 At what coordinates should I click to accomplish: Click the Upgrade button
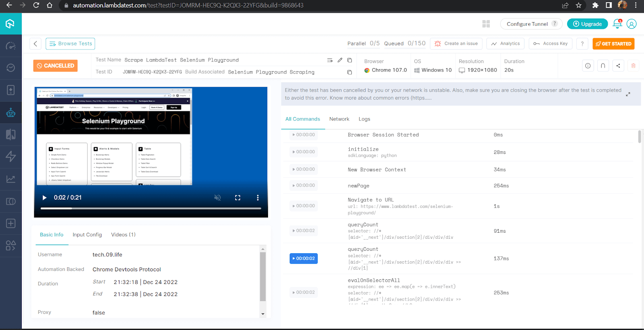click(x=587, y=24)
